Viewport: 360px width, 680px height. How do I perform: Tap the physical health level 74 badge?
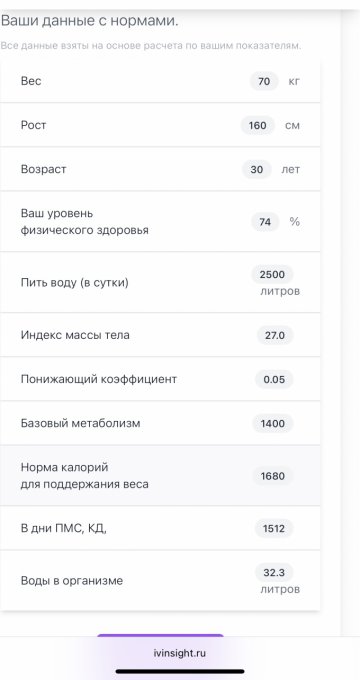click(265, 222)
